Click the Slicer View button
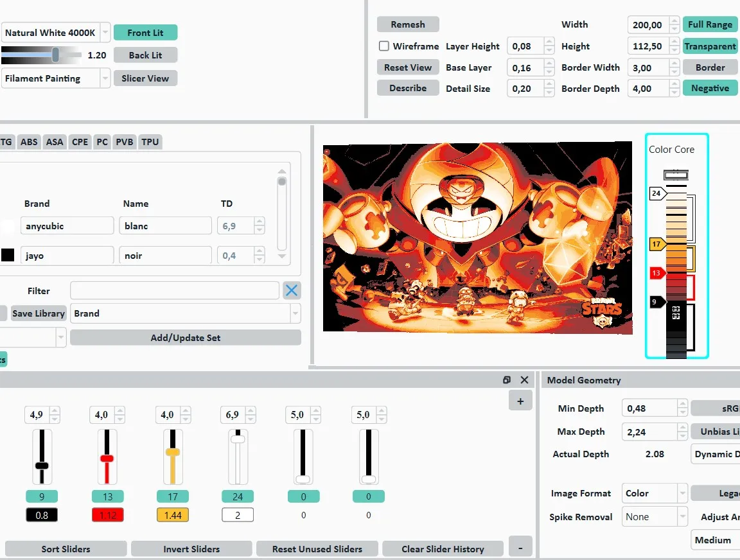740x560 pixels. pos(145,78)
